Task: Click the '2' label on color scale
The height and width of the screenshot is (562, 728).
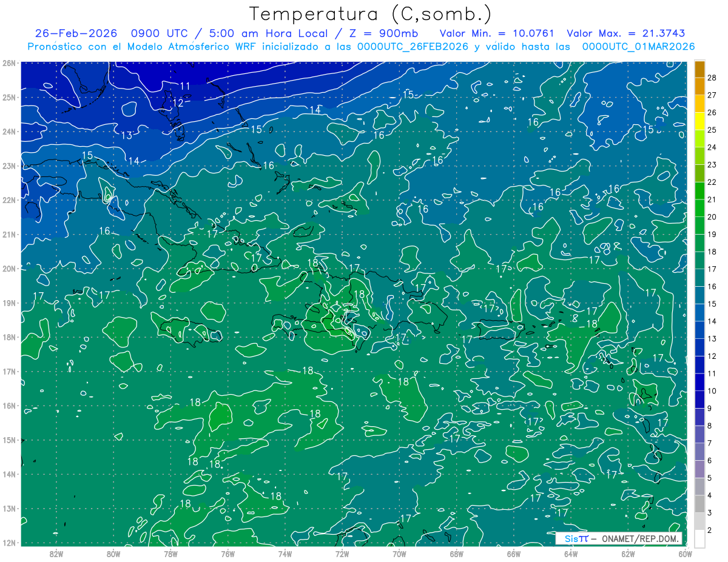Action: tap(709, 530)
